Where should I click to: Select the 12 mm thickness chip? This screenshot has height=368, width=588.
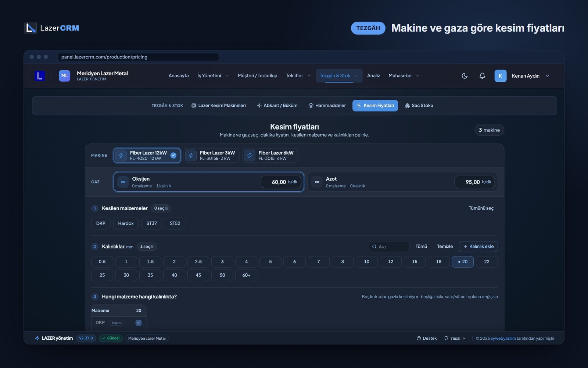pos(391,262)
